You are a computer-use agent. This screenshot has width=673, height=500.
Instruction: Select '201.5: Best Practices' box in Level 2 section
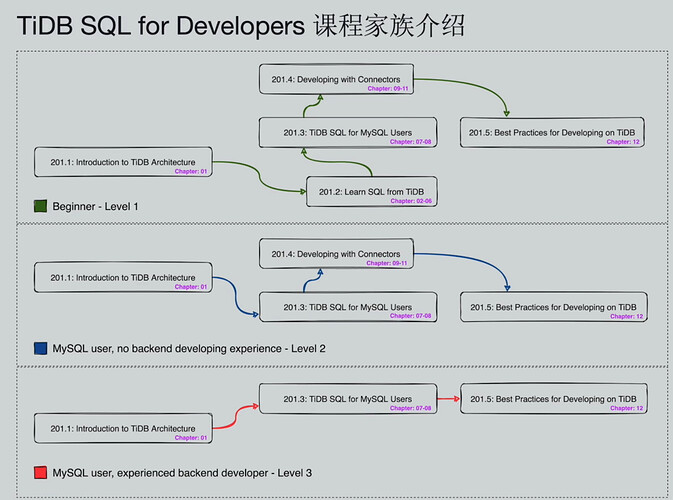click(x=554, y=307)
